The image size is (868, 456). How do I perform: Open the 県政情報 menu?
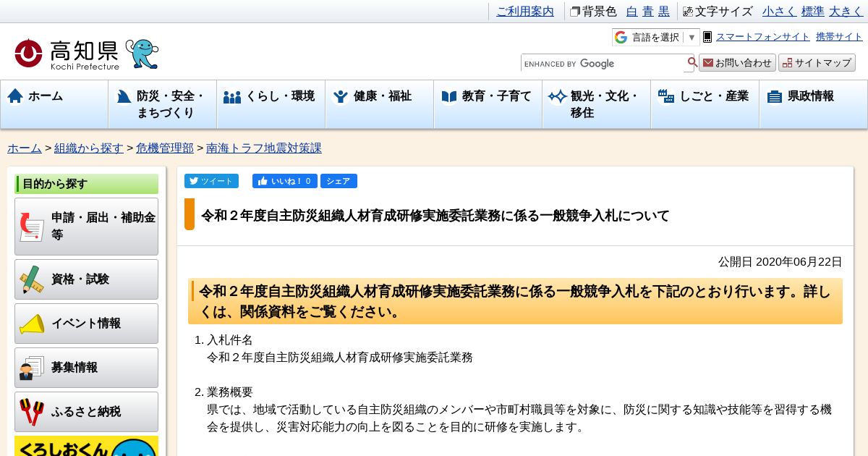pos(814,104)
